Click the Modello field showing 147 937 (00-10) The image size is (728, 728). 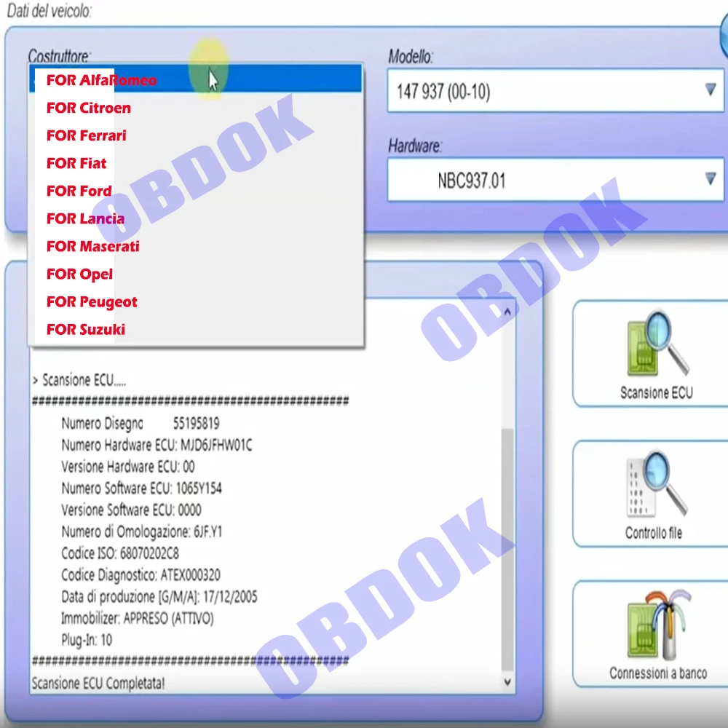(555, 90)
